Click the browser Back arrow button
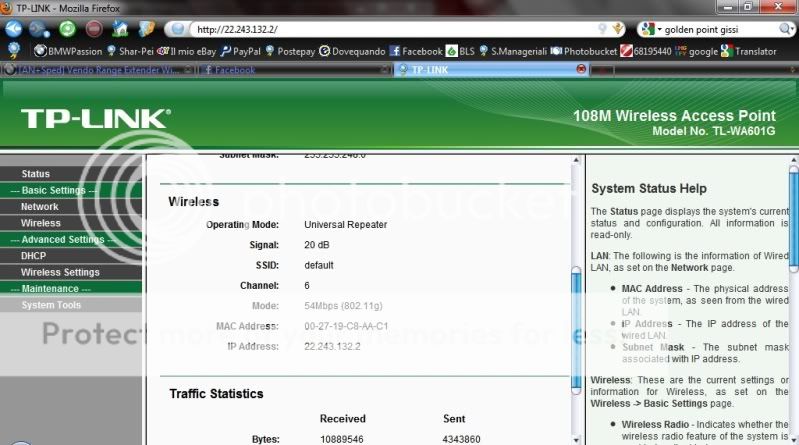This screenshot has height=445, width=799. (14, 29)
